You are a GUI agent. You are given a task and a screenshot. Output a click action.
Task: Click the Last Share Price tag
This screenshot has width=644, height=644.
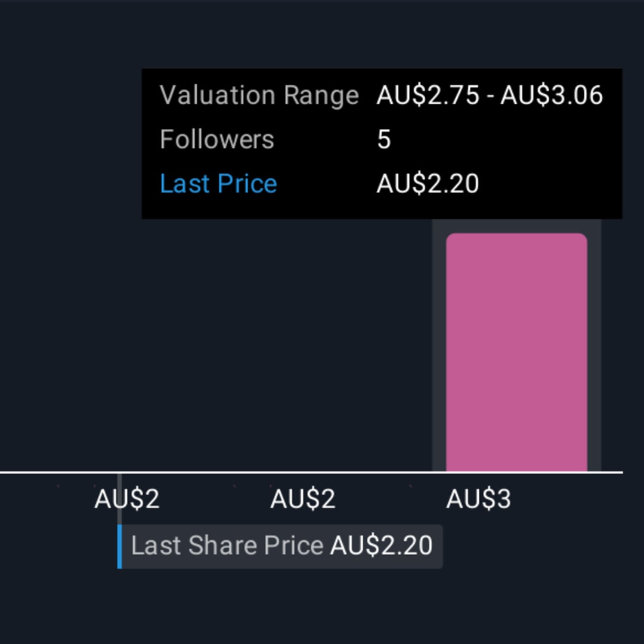(x=280, y=546)
